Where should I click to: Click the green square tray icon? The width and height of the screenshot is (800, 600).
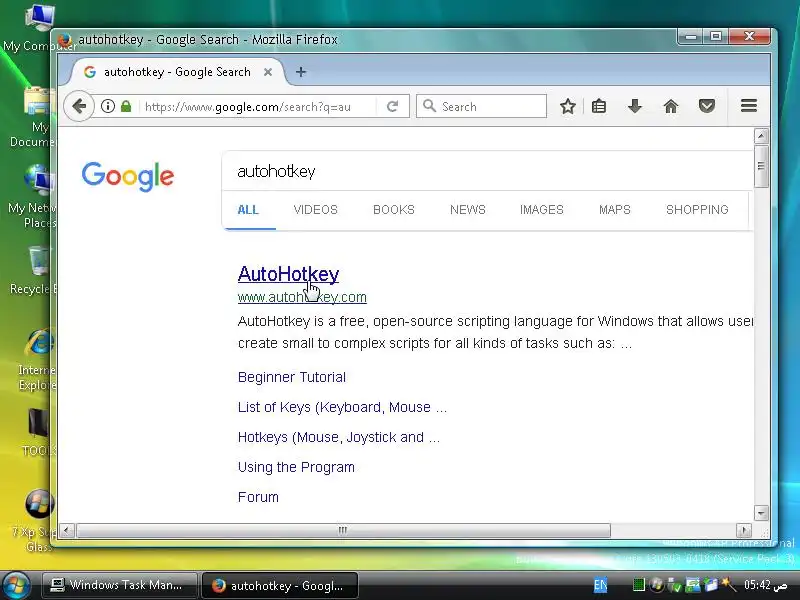point(638,585)
